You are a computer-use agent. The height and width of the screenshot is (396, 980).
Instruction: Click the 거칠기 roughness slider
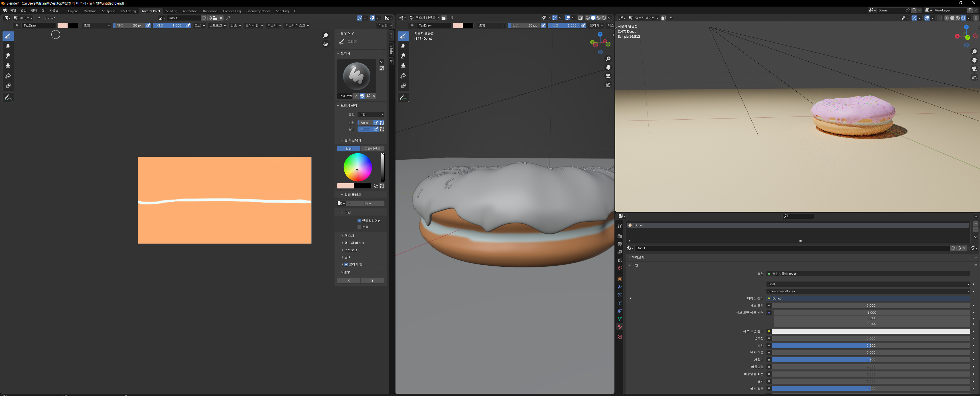point(871,360)
